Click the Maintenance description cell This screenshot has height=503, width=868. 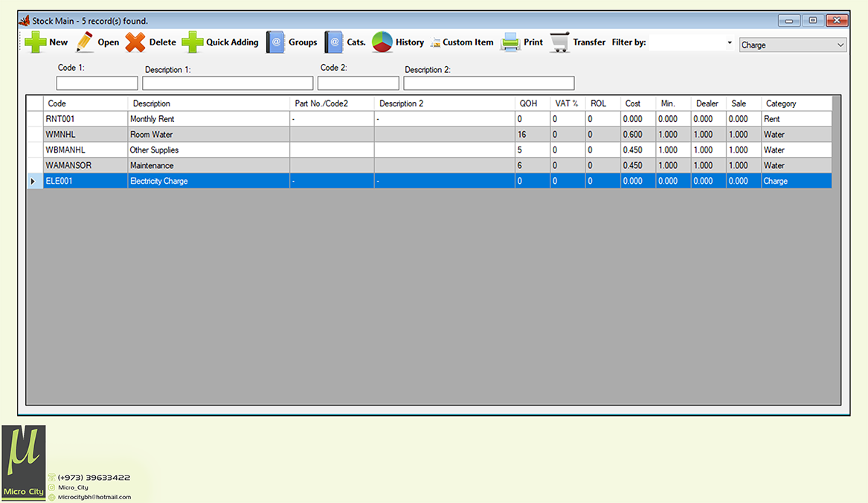[209, 166]
